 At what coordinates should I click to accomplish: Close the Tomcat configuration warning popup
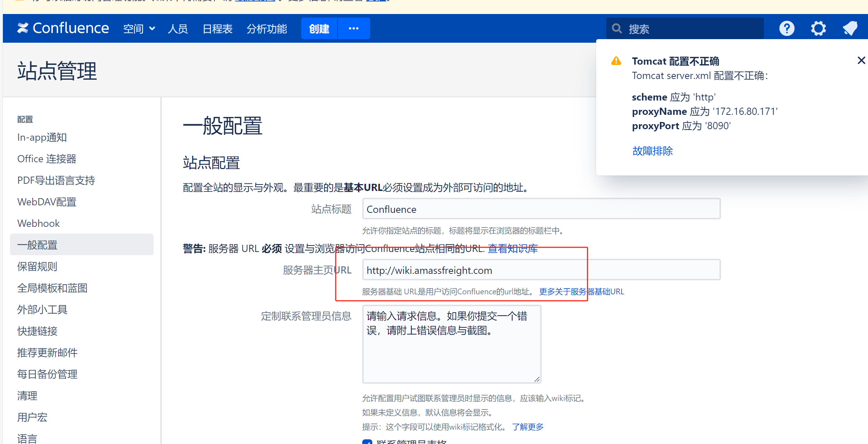coord(861,60)
